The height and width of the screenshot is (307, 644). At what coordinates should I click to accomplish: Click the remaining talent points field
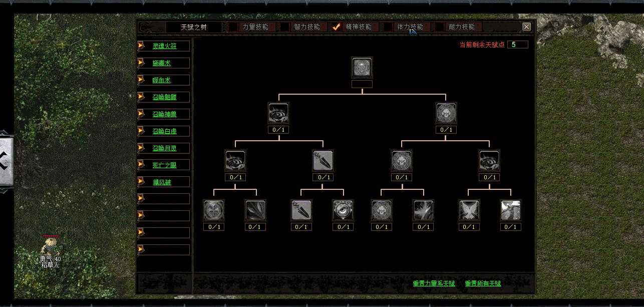point(517,45)
